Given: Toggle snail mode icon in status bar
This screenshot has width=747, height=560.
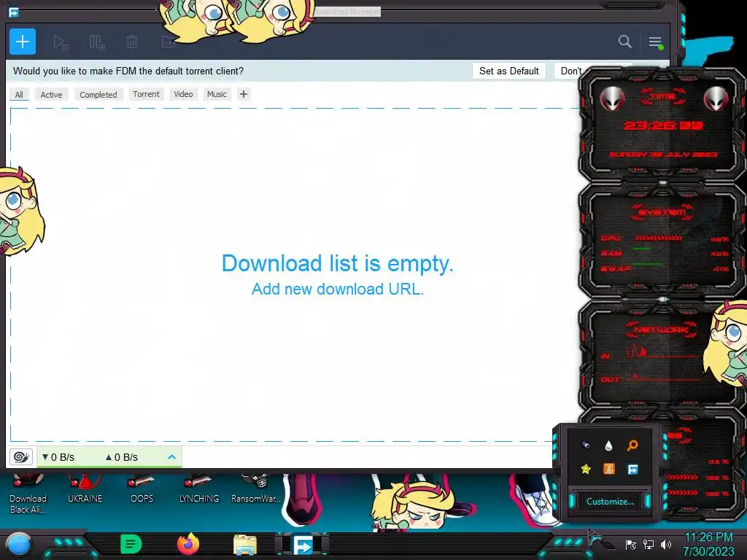Looking at the screenshot, I should point(21,457).
